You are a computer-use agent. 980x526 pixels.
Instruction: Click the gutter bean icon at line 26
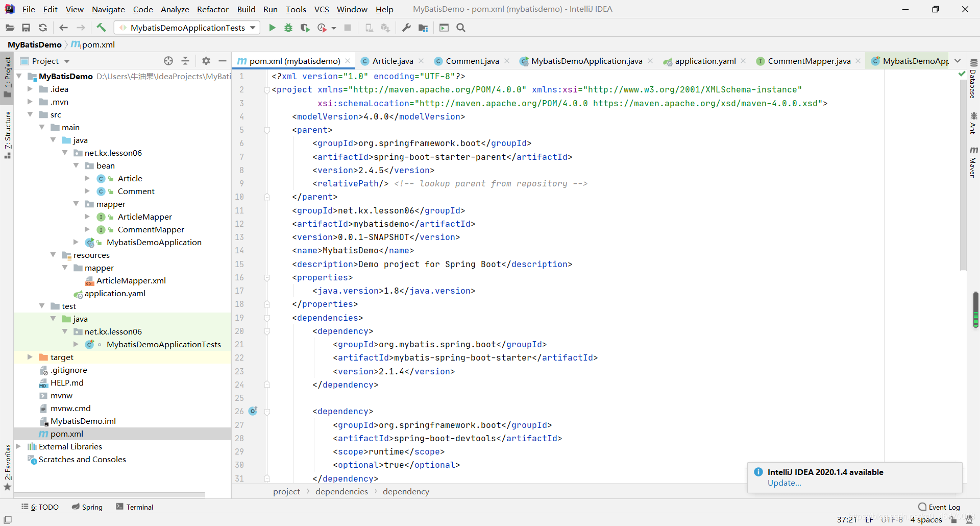click(253, 411)
